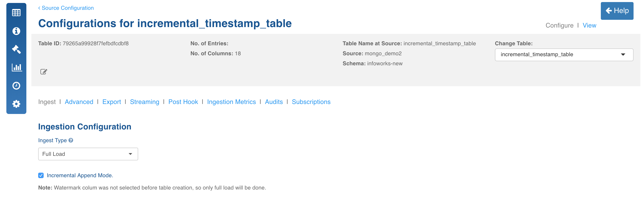Viewport: 644px width, 197px height.
Task: Open the bar chart sidebar icon
Action: pyautogui.click(x=17, y=67)
